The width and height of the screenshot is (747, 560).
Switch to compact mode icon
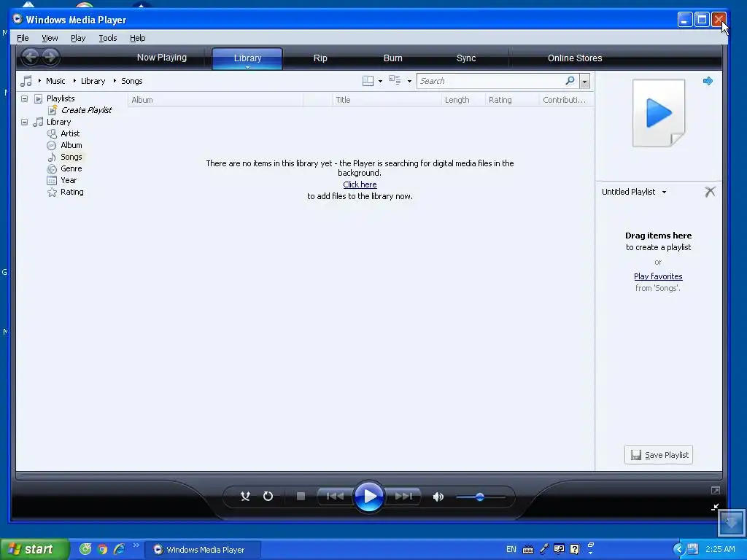715,507
